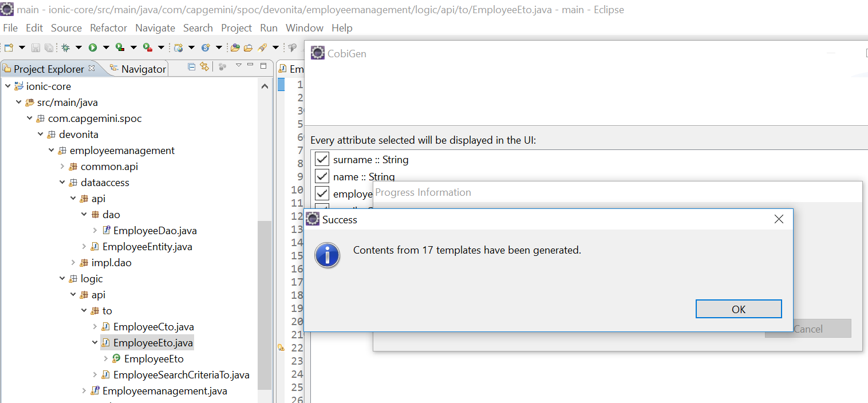Expand the common.api package node

click(x=62, y=167)
